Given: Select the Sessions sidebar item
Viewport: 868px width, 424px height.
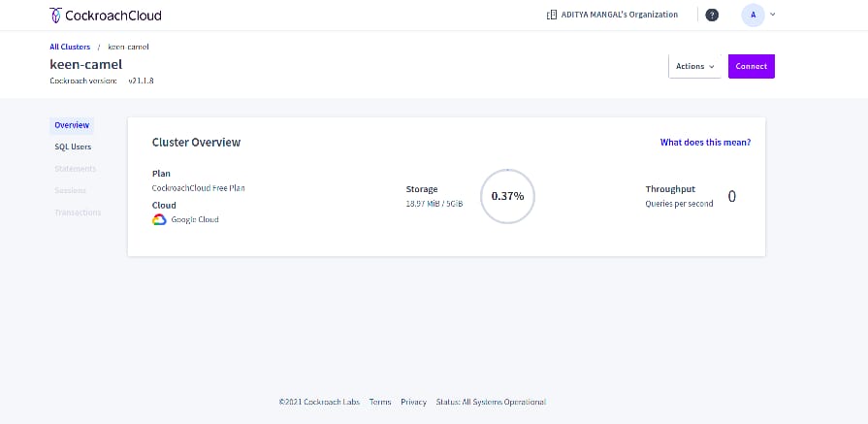Looking at the screenshot, I should [x=70, y=190].
